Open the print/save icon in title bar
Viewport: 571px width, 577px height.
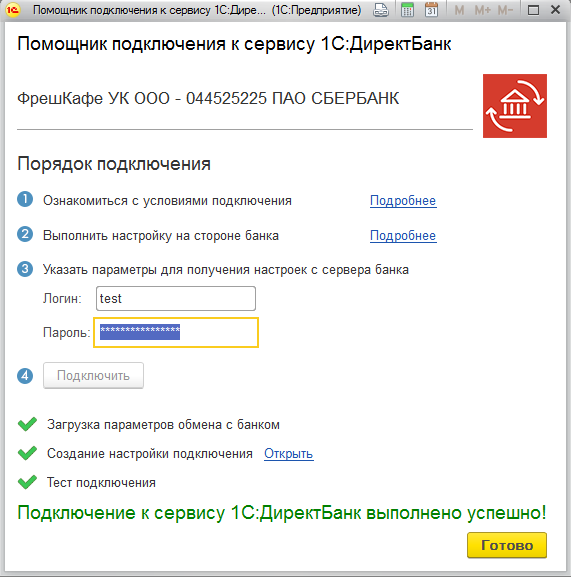tap(381, 10)
